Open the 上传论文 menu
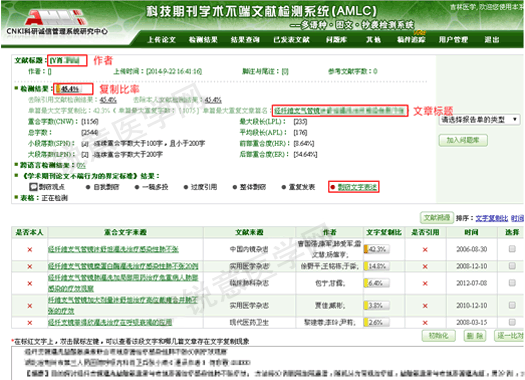The width and height of the screenshot is (525, 380). [162, 40]
